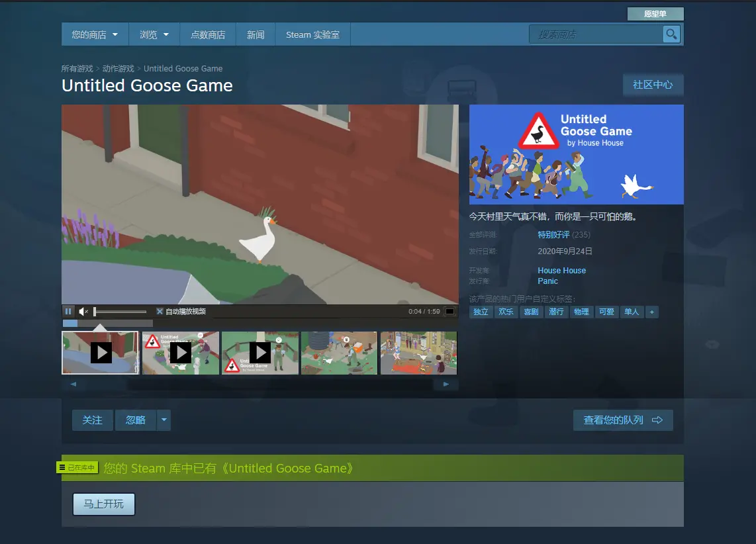This screenshot has width=756, height=544.
Task: Select the first trailer thumbnail
Action: 100,353
